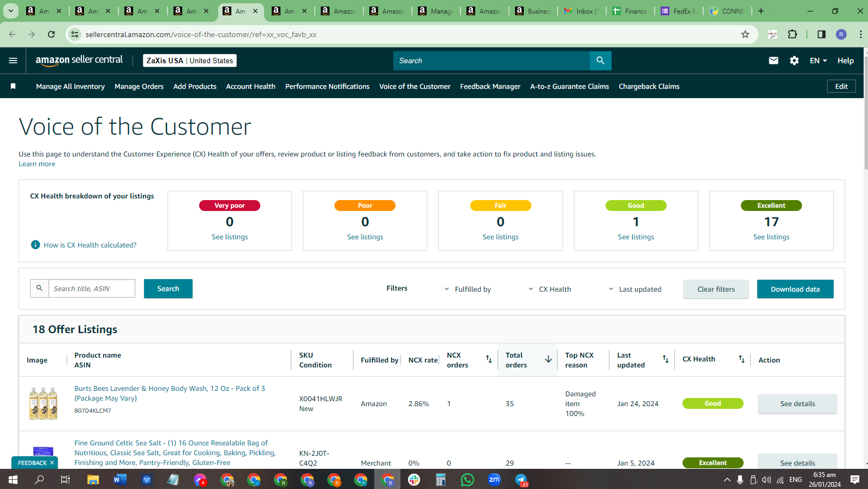Viewport: 868px width, 489px height.
Task: See listings under Good
Action: click(x=636, y=237)
